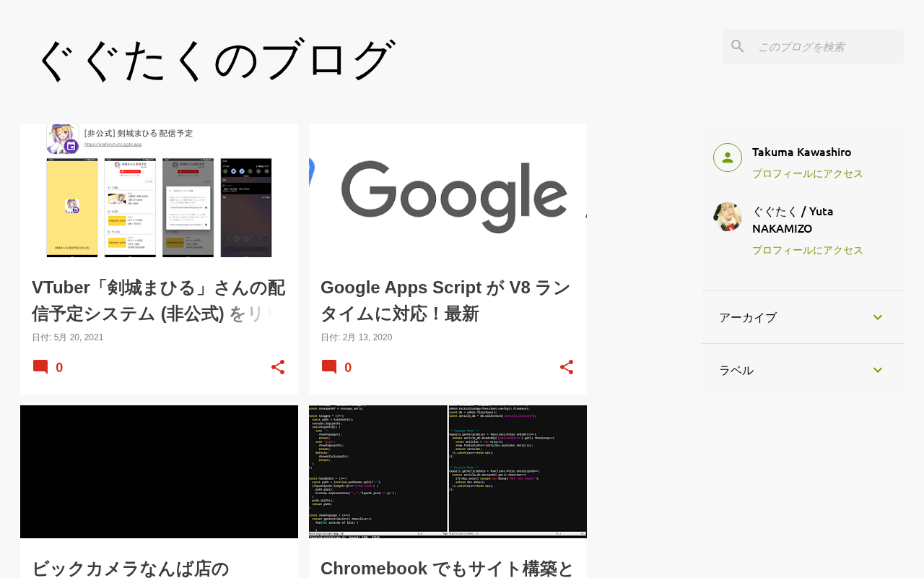924x578 pixels.
Task: Click the 5月 20, 2021 date
Action: 79,337
